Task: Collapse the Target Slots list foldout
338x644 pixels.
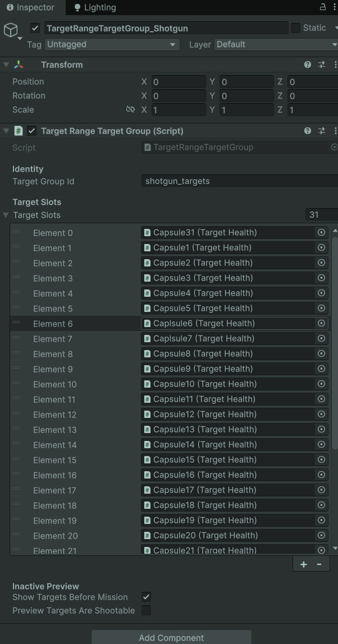Action: [x=6, y=215]
